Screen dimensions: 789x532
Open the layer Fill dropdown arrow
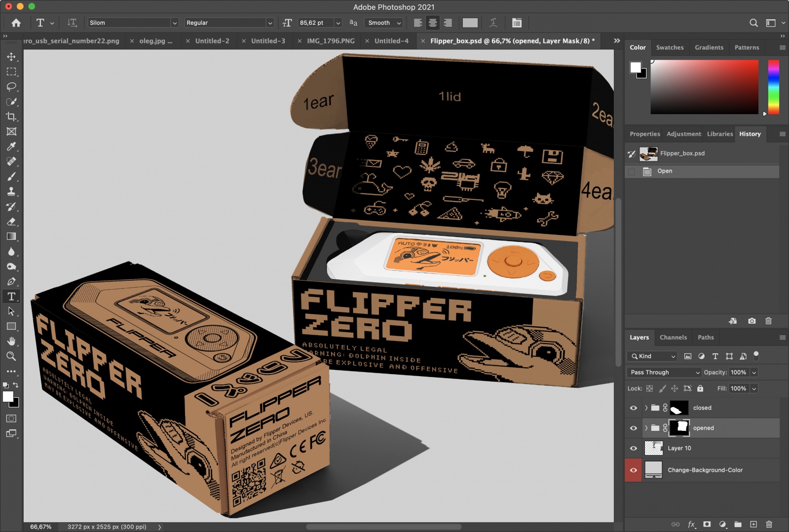click(754, 388)
